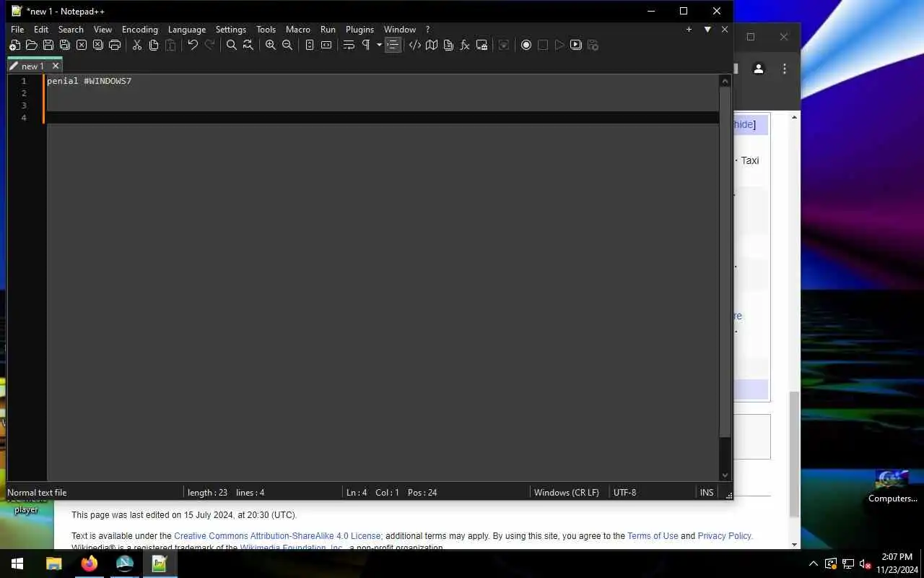This screenshot has height=578, width=924.
Task: Click the 'Taxi' link in the browser page
Action: (750, 160)
